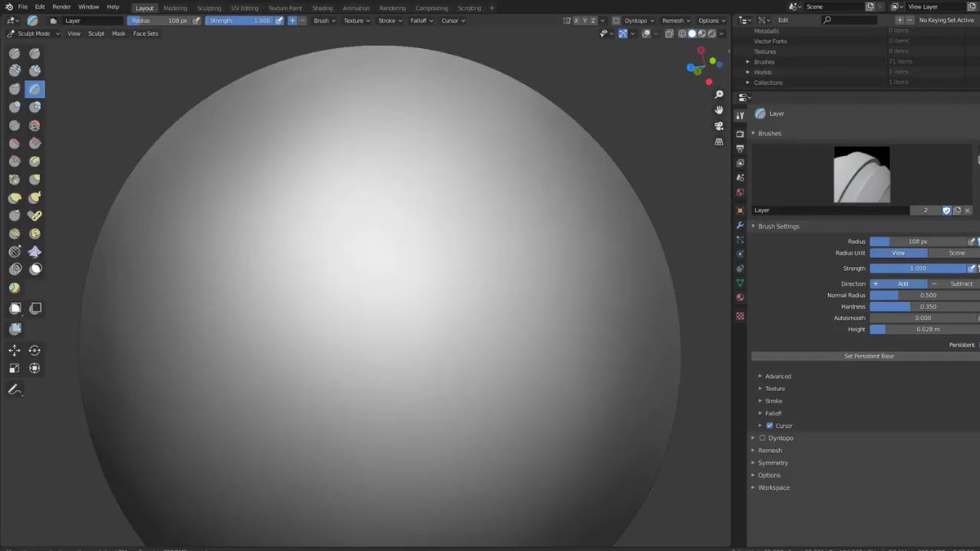Click the Height slider
The width and height of the screenshot is (980, 551).
coord(924,330)
